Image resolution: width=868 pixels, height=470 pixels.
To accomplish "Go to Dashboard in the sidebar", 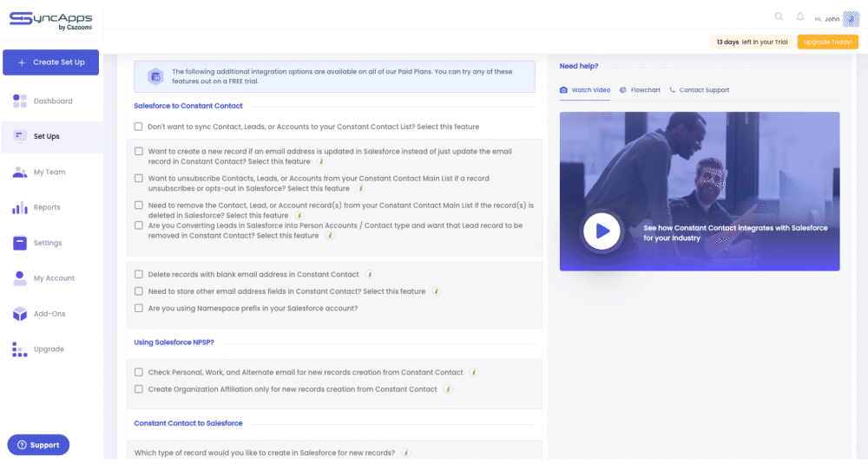I will (53, 101).
